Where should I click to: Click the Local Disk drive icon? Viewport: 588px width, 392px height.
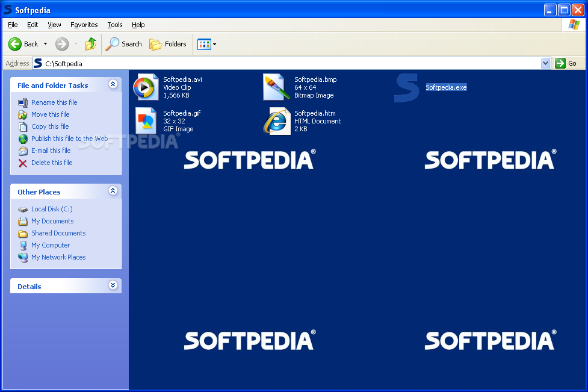tap(23, 210)
